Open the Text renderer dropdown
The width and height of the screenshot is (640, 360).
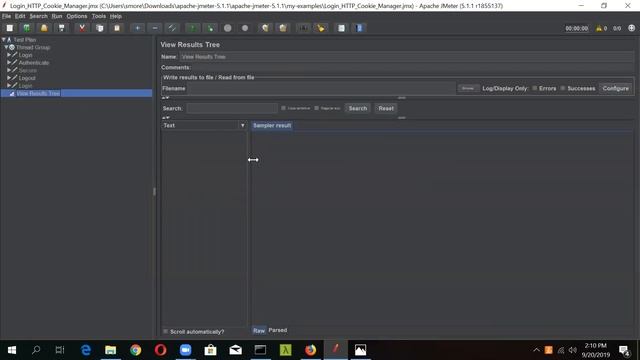pyautogui.click(x=204, y=125)
